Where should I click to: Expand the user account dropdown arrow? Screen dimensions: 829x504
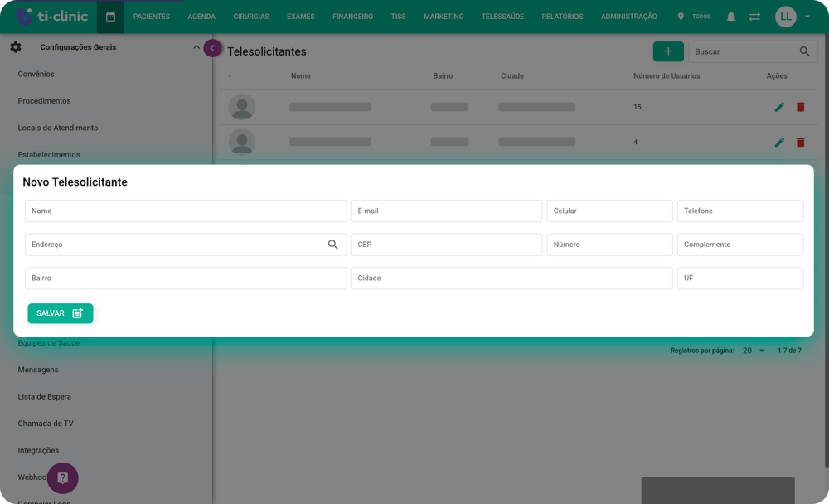[807, 17]
